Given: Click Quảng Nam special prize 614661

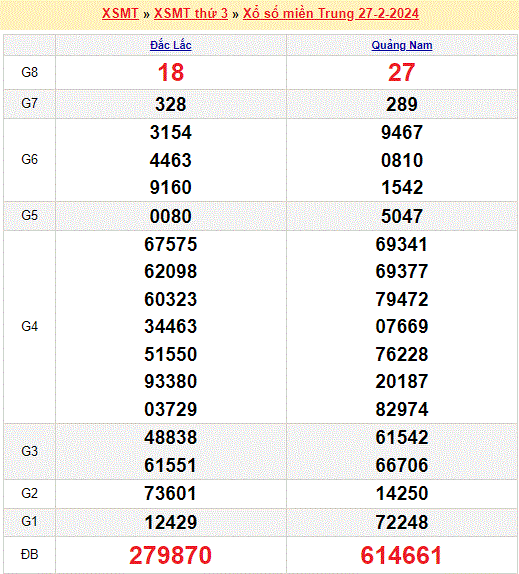Looking at the screenshot, I should [402, 555].
